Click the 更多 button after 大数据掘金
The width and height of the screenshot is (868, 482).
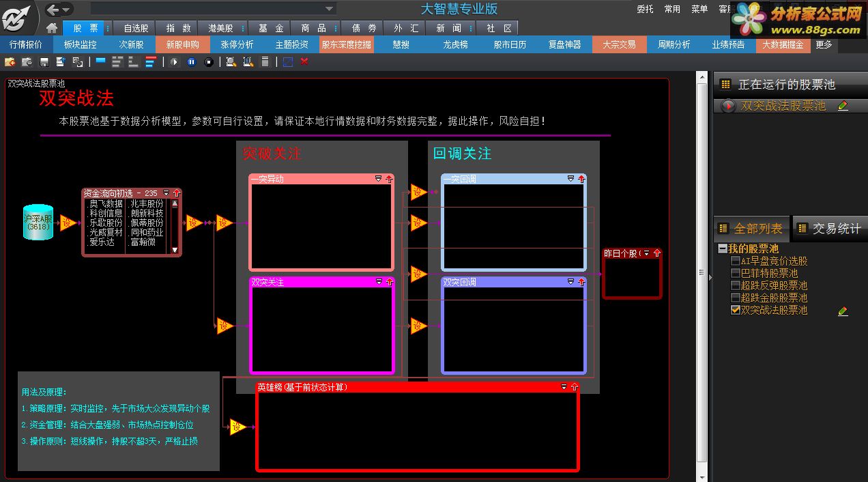point(824,44)
